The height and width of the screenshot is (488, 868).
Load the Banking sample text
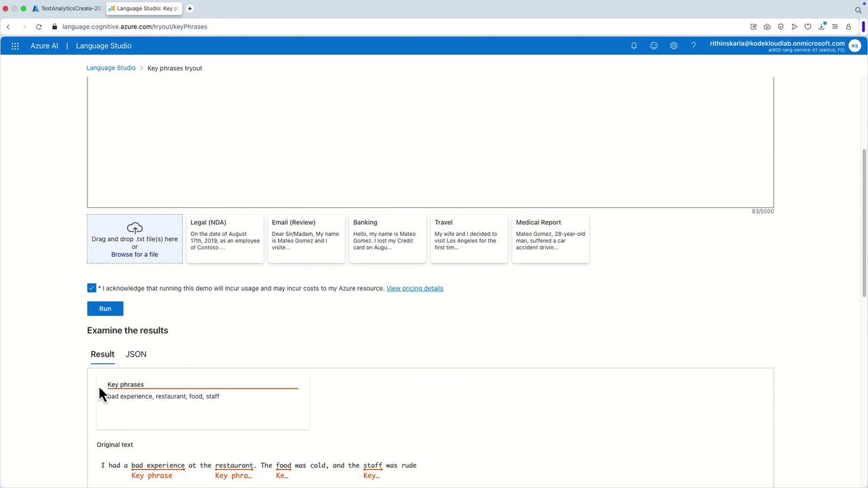tap(388, 239)
